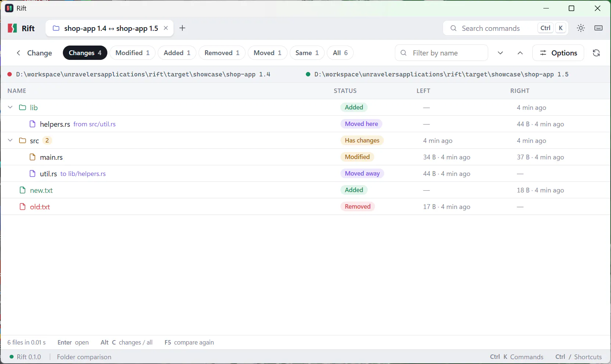Open the keyboard shortcuts keyboard icon
611x364 pixels.
[599, 28]
